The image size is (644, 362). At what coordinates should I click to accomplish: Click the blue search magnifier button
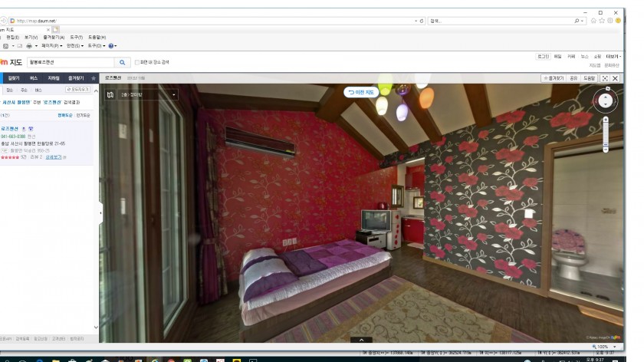(x=122, y=62)
